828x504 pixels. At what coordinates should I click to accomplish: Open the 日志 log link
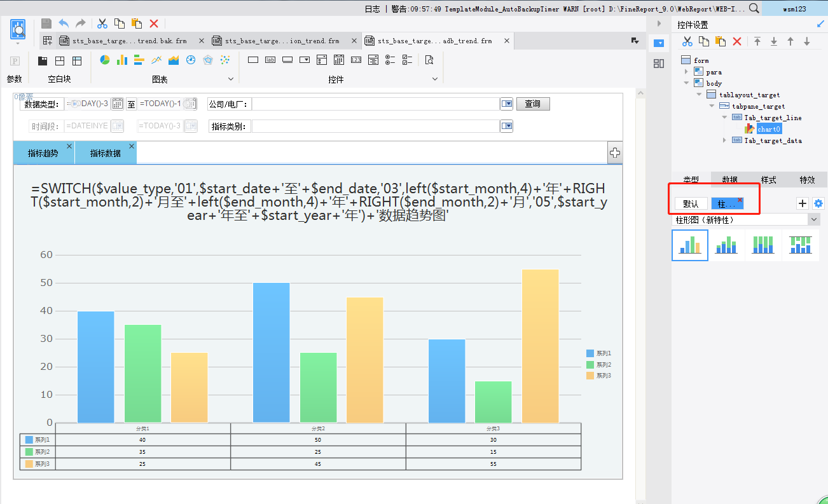pyautogui.click(x=373, y=9)
